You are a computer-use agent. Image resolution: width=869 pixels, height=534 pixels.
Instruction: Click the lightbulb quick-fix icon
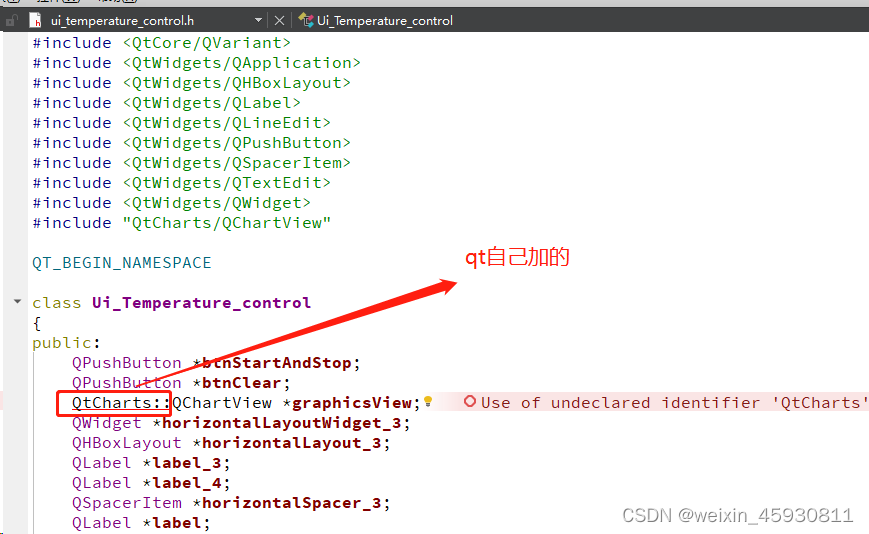click(x=428, y=402)
